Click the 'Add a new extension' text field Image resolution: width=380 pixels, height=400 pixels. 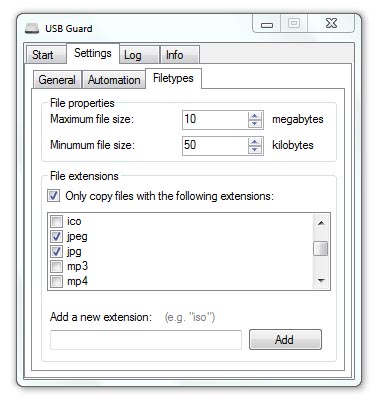[146, 340]
